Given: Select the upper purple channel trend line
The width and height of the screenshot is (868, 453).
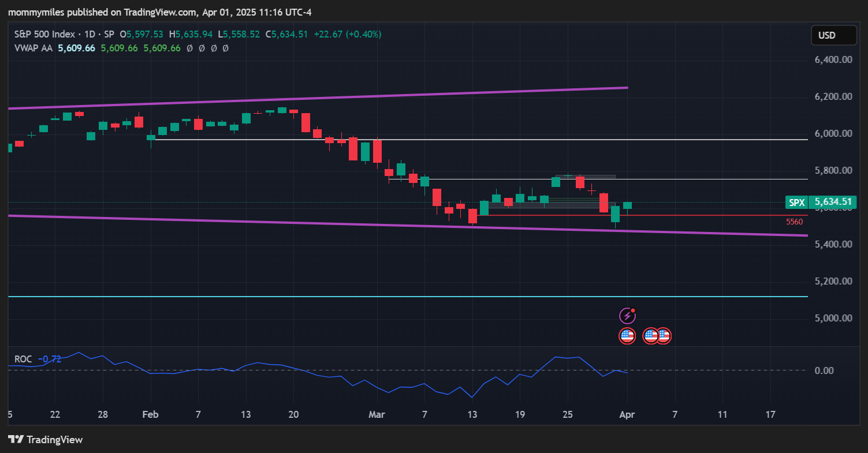Looking at the screenshot, I should [x=318, y=98].
